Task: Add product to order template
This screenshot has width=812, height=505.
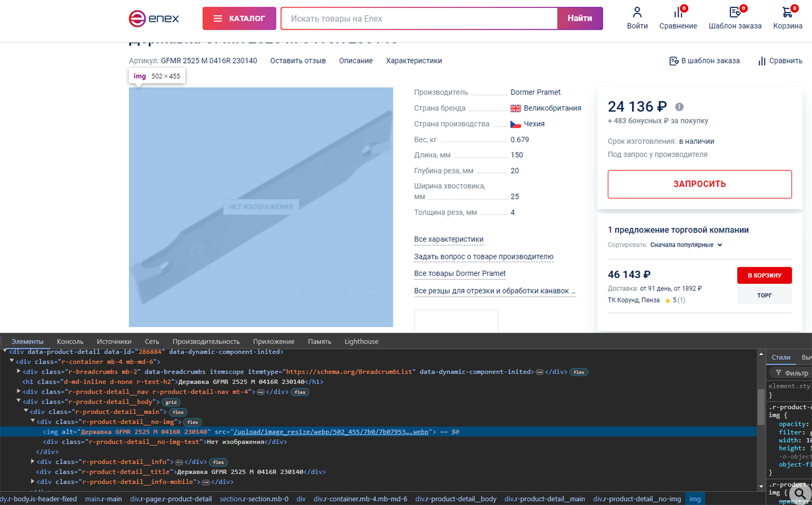Action: pos(704,61)
